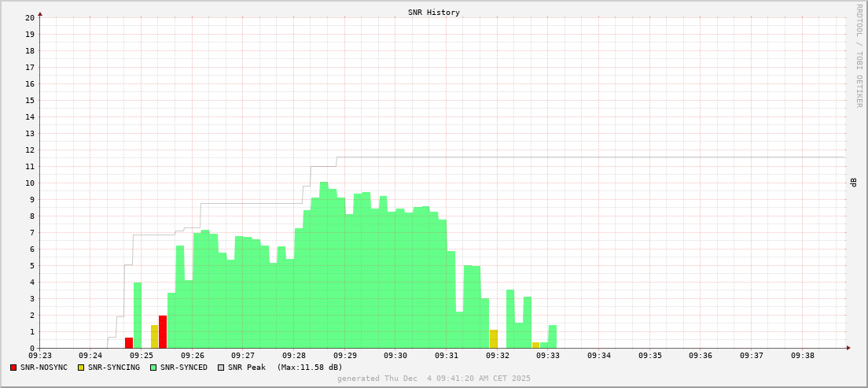
Task: Click the 09:29 time axis label
Action: coord(344,356)
